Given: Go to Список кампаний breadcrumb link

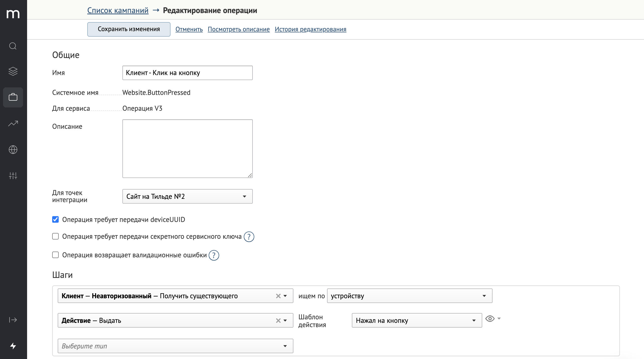Looking at the screenshot, I should (x=118, y=10).
